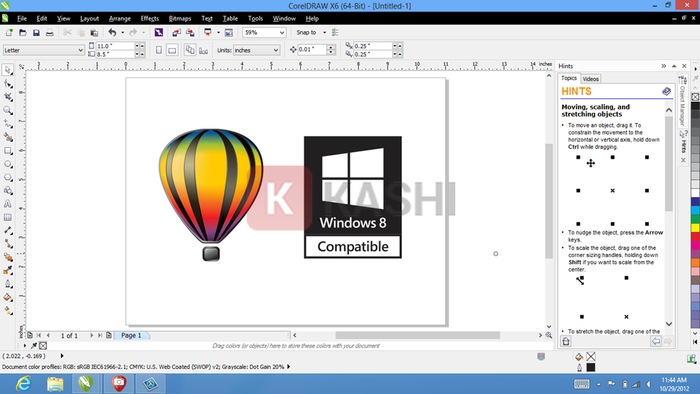Open the File menu

(22, 19)
